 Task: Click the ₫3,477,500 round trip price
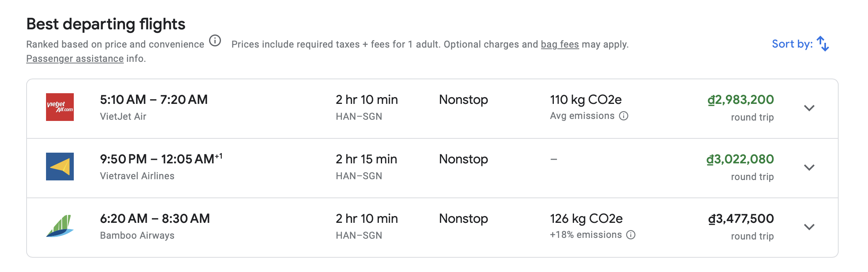coord(741,218)
